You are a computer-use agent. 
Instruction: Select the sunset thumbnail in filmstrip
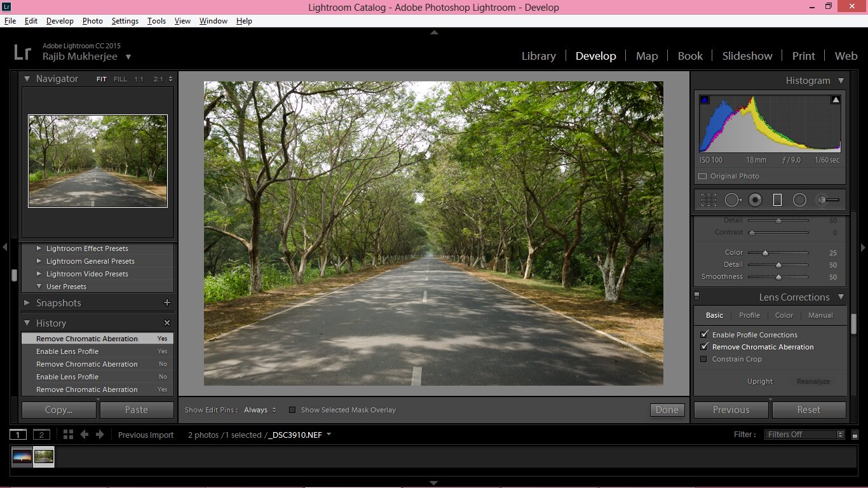click(x=22, y=456)
